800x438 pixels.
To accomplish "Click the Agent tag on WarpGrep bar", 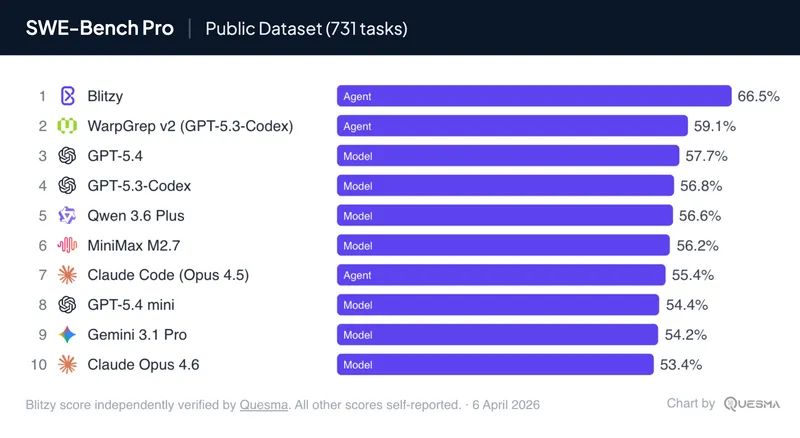I will tap(357, 126).
